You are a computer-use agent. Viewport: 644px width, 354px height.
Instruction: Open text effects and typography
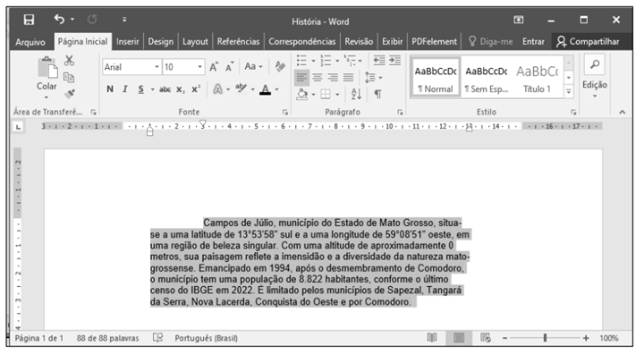[217, 89]
